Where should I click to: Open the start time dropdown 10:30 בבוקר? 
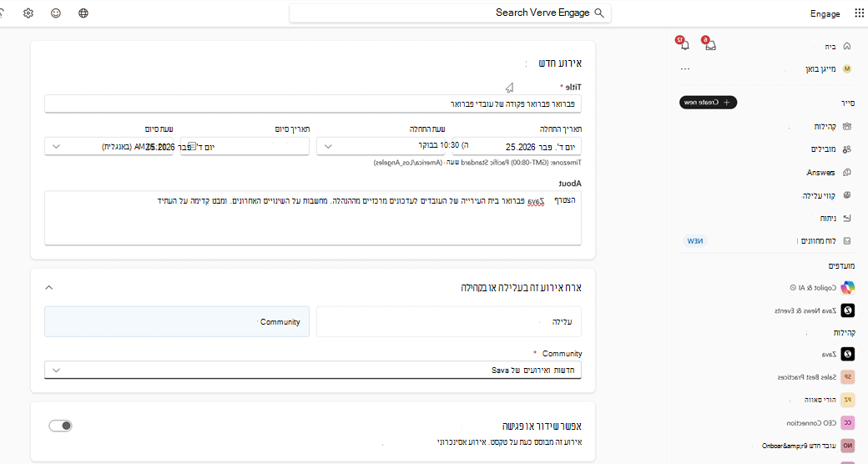click(x=381, y=146)
